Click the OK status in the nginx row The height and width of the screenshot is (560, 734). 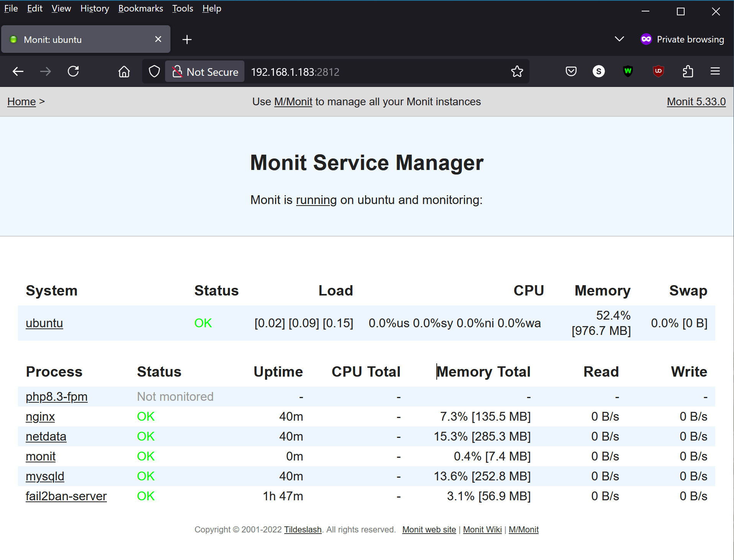click(146, 416)
